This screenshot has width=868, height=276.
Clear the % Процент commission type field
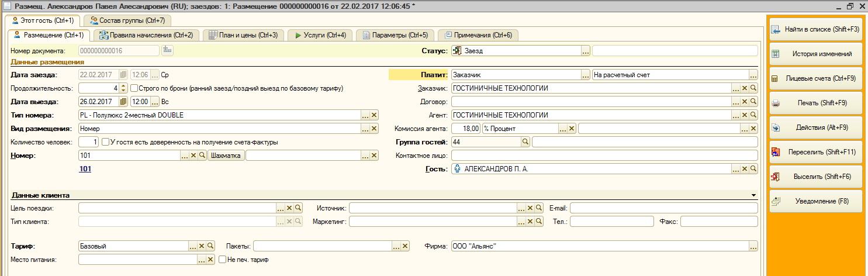tap(572, 129)
